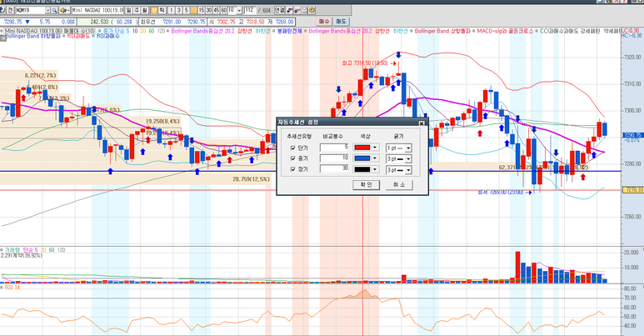Click the 단기 comparison bars field showing 5
644x336 pixels.
334,148
